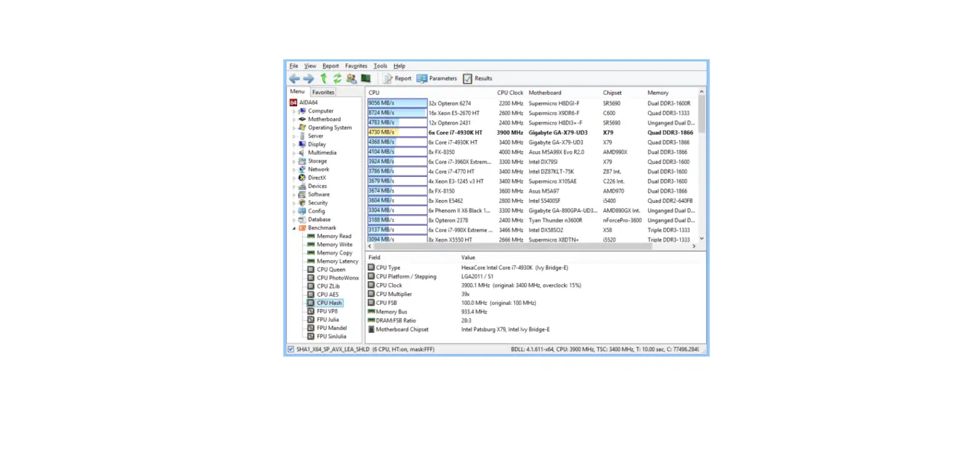Click the green monitor icon in toolbar
Viewport: 980px width, 461px height.
pyautogui.click(x=366, y=78)
